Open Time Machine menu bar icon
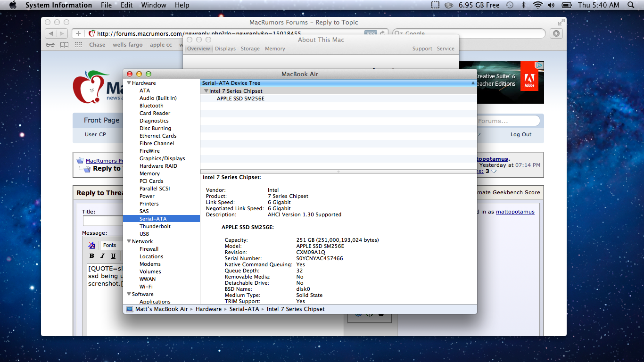This screenshot has height=362, width=644. tap(510, 5)
